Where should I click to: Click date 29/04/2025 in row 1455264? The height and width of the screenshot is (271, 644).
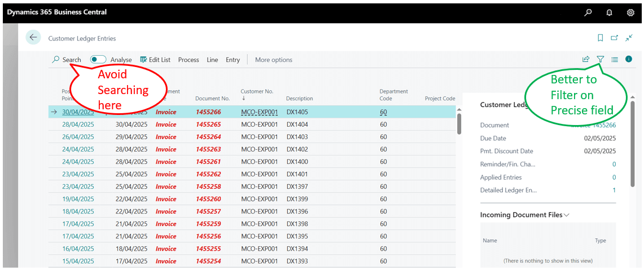point(131,136)
